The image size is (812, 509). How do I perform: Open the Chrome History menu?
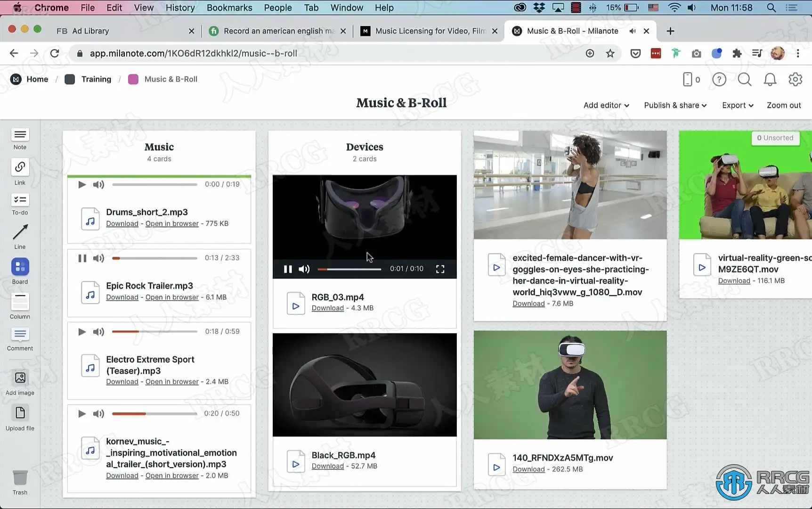point(180,8)
